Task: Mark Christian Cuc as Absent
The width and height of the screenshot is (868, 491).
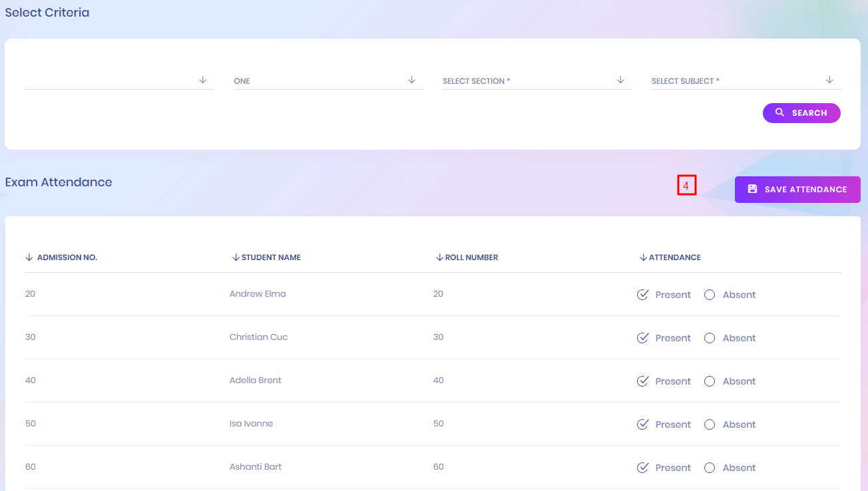Action: pos(710,338)
